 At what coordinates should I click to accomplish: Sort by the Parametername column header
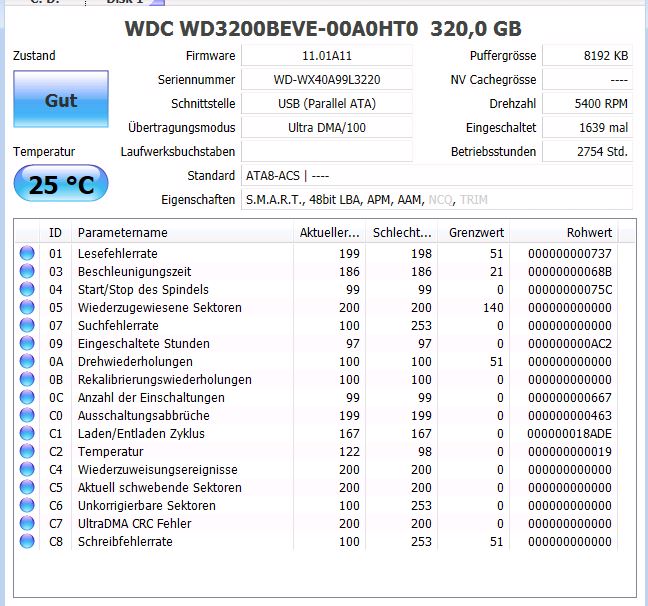(x=183, y=233)
